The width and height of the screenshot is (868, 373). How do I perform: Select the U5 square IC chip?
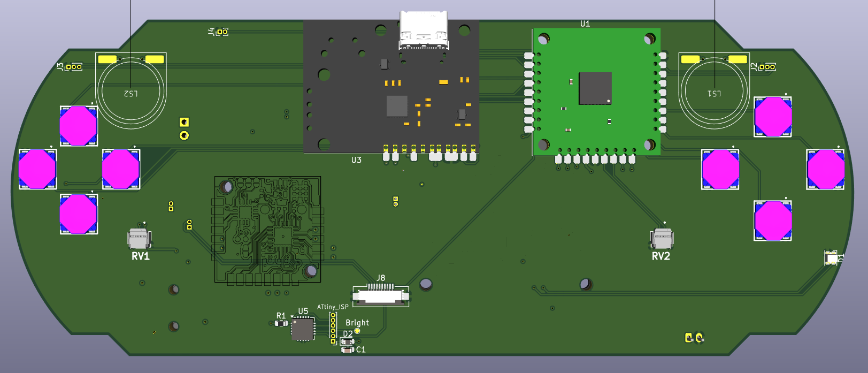tap(302, 329)
